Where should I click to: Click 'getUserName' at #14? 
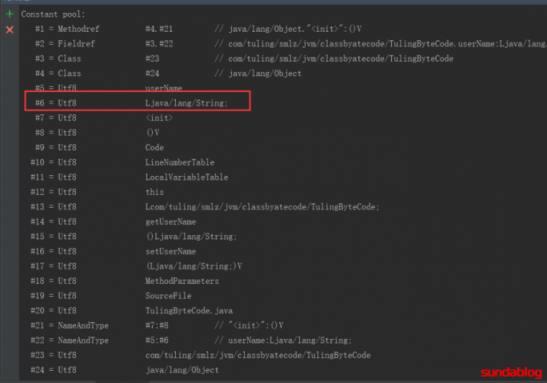[171, 222]
